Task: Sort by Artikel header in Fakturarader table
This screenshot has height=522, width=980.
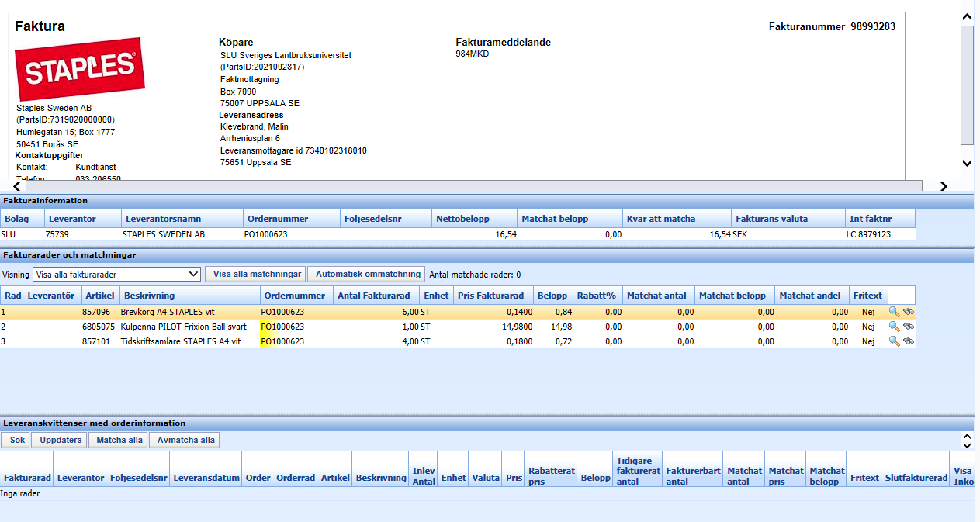Action: (x=100, y=296)
